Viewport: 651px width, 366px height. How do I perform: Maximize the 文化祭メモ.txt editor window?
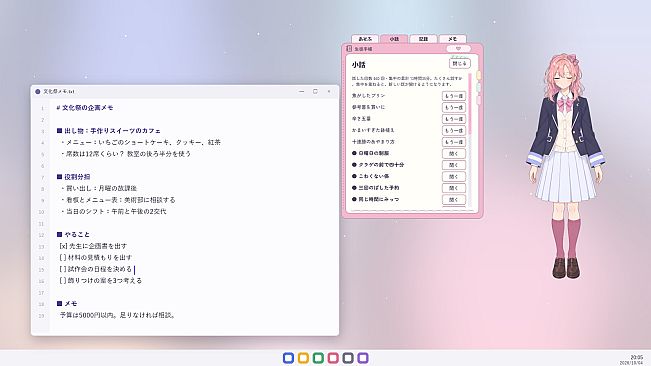point(315,91)
